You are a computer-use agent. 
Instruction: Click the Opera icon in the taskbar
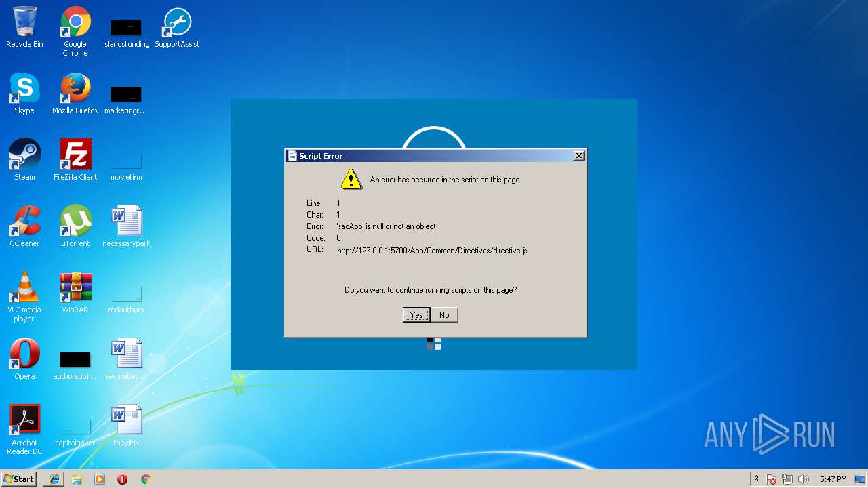pos(122,479)
